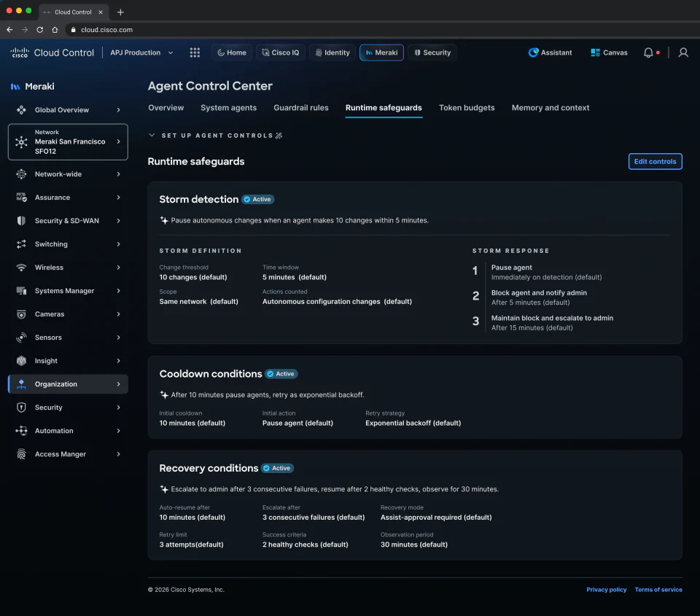Expand the Automation menu chevron
The height and width of the screenshot is (616, 700).
tap(118, 431)
